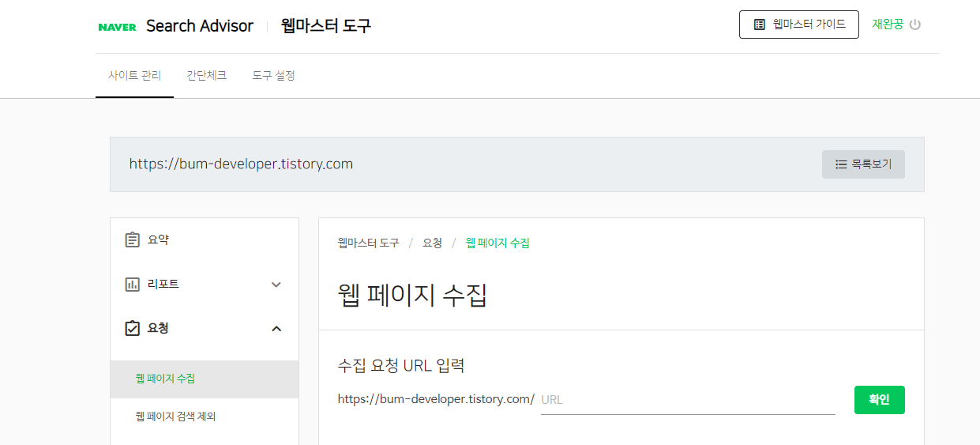Click the https://bum-developer.tistory.com/ prefix text
This screenshot has height=445, width=980.
[x=436, y=399]
